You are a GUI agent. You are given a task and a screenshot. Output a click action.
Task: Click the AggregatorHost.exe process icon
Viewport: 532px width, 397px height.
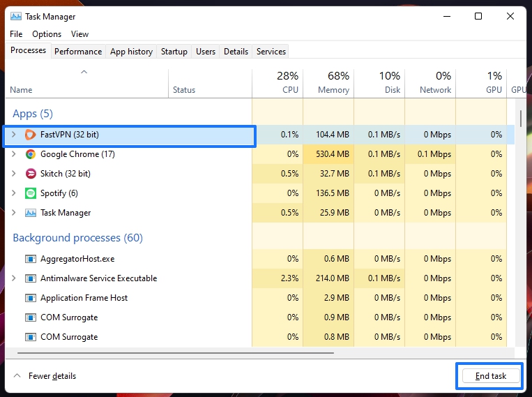point(30,259)
